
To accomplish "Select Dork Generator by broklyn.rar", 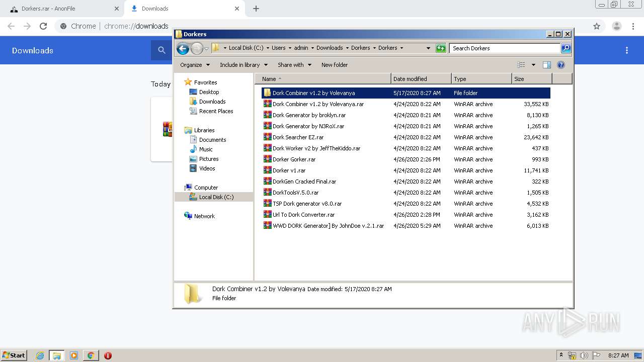I will click(x=406, y=115).
